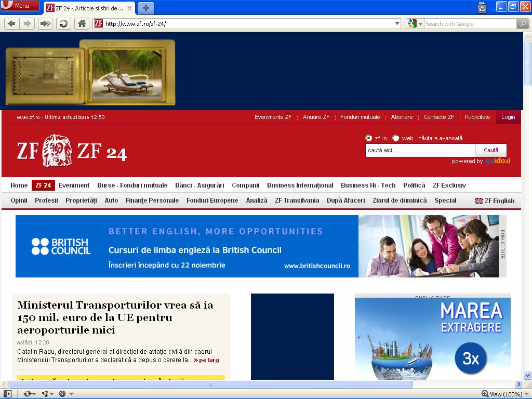Open the Opera Turbo status icon
The width and height of the screenshot is (532, 399).
(62, 394)
